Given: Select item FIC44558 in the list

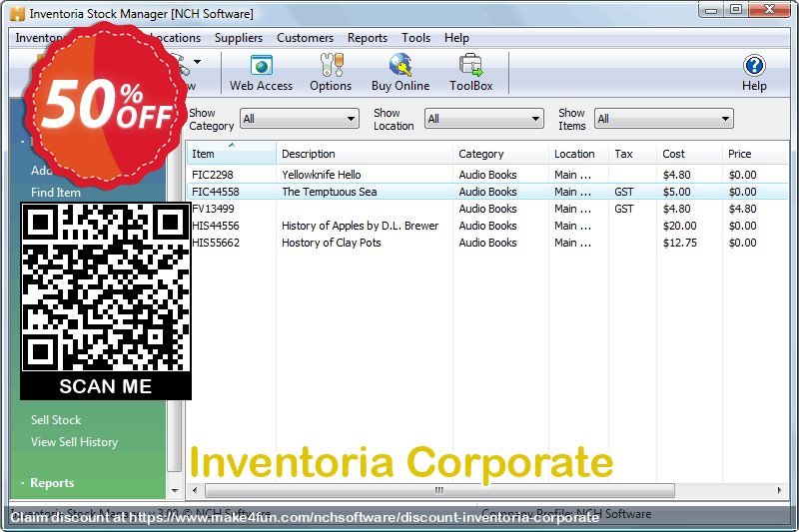Looking at the screenshot, I should (487, 192).
